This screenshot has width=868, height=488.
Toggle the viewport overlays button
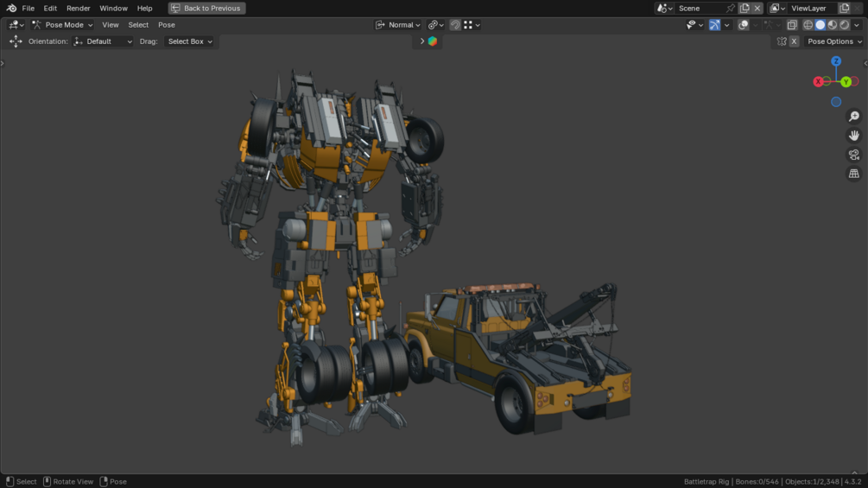[744, 25]
